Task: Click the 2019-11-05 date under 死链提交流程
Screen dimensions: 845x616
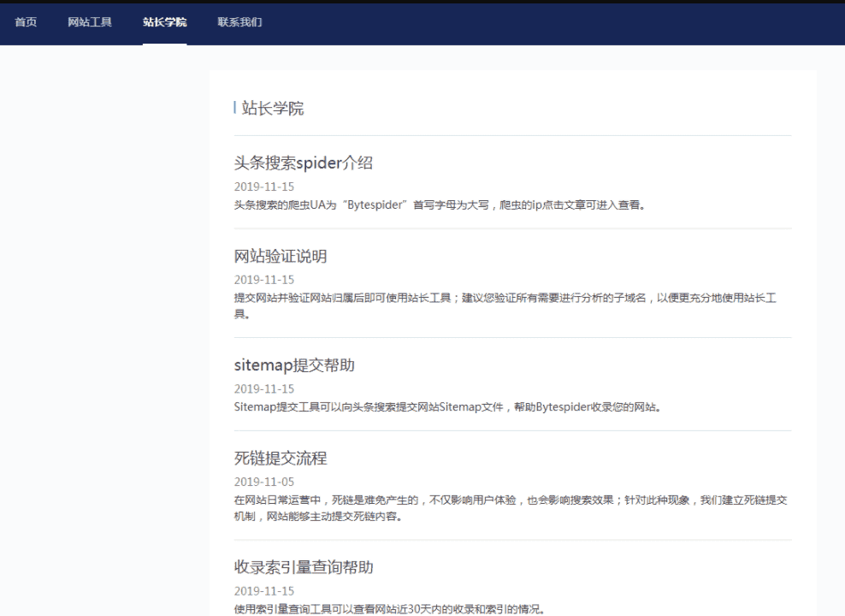Action: point(263,482)
